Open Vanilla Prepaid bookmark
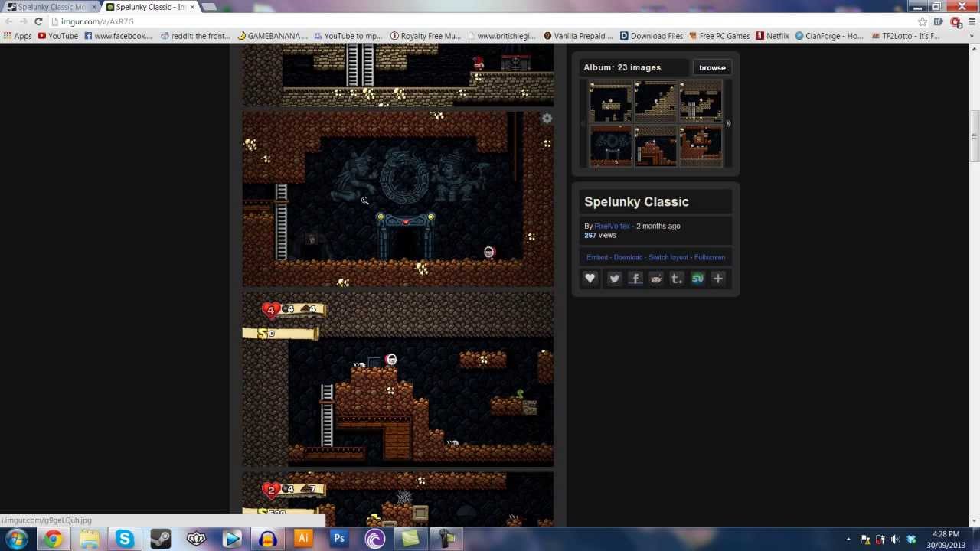Image resolution: width=980 pixels, height=551 pixels. pos(579,36)
